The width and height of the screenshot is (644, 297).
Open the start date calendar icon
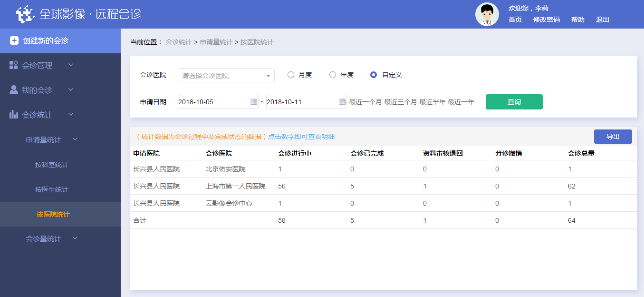point(254,102)
